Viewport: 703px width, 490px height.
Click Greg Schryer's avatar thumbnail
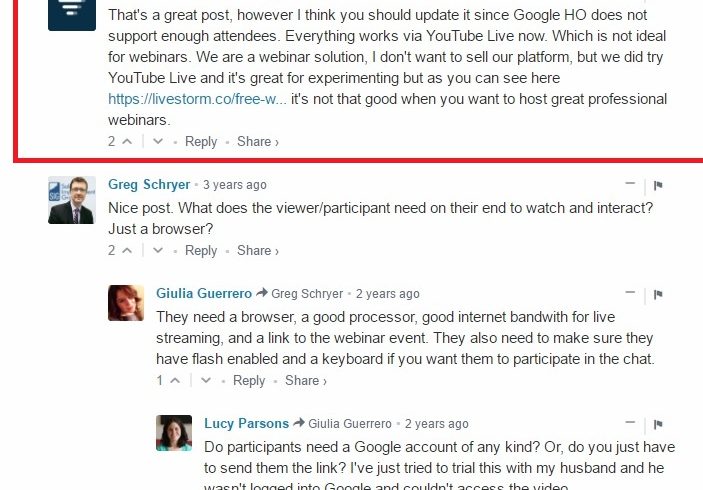[72, 200]
